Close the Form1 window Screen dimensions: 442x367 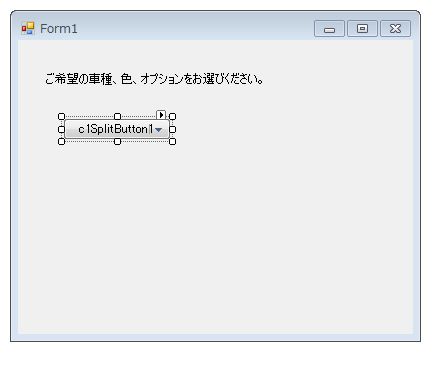[395, 29]
